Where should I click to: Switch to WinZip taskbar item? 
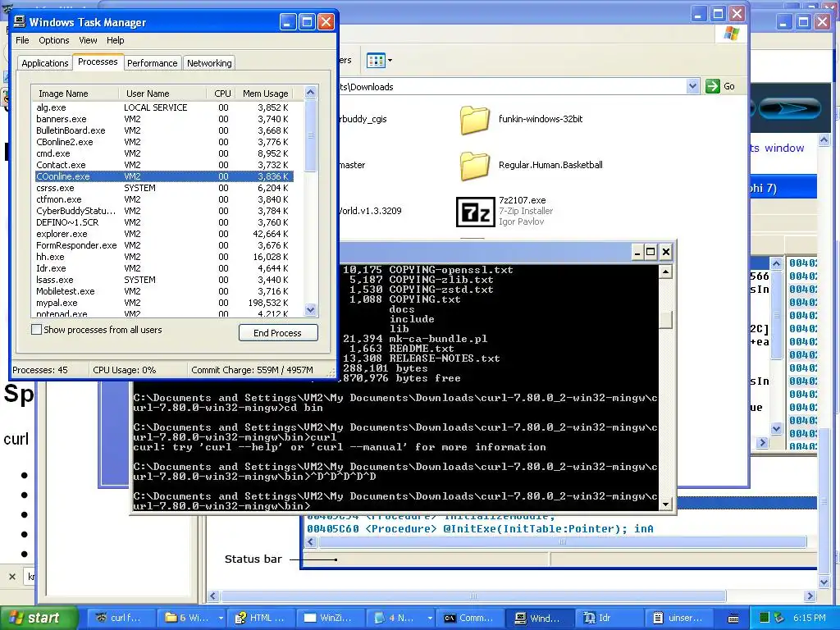click(330, 618)
